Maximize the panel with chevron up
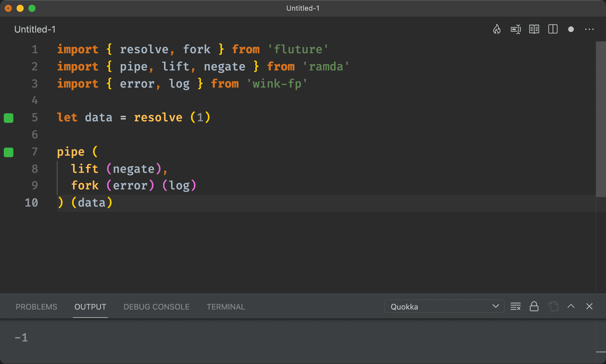This screenshot has width=606, height=364. pos(571,306)
